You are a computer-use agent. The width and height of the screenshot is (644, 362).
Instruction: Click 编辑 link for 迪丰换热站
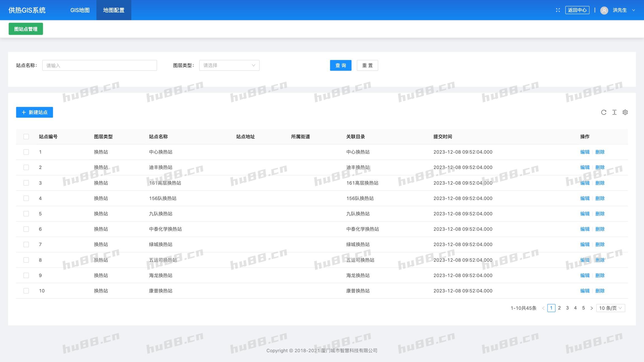(585, 167)
